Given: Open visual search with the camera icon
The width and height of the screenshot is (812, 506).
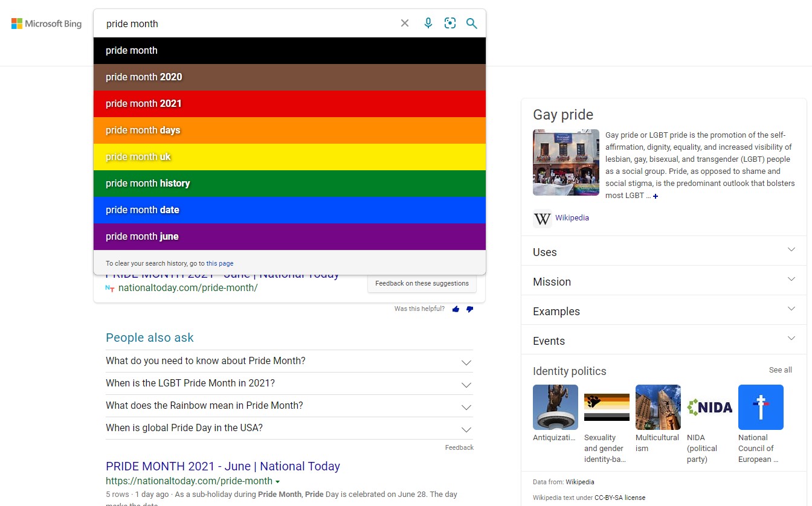Looking at the screenshot, I should click(450, 23).
